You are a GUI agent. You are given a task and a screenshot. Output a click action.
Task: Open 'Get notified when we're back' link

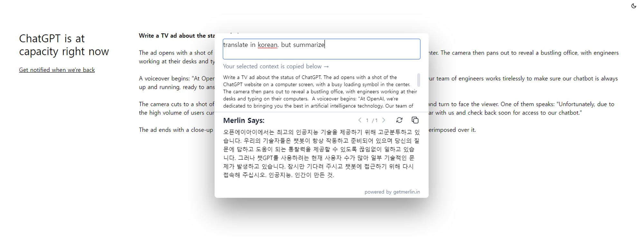[x=57, y=70]
